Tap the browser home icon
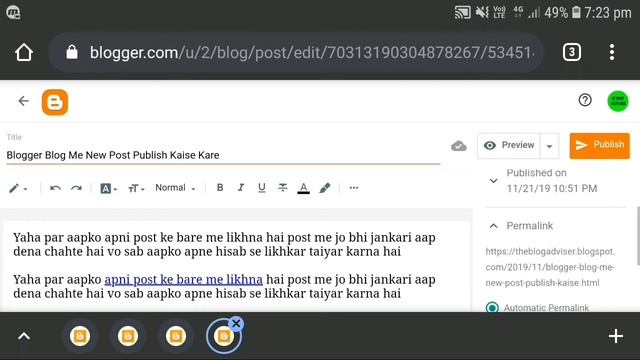The width and height of the screenshot is (640, 360). [24, 52]
